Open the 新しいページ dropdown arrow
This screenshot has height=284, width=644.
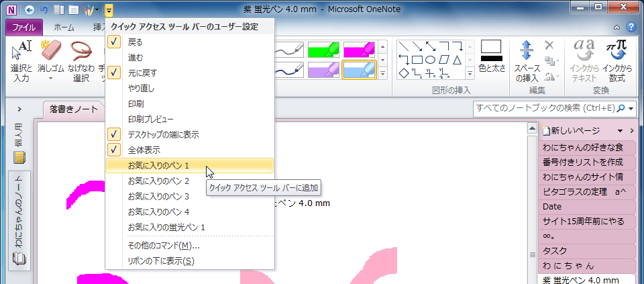click(620, 131)
